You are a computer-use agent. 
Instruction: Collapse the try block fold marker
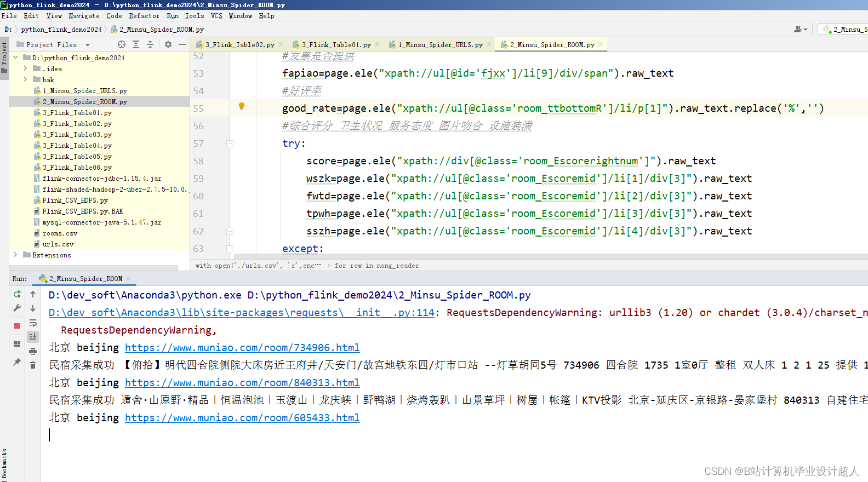pyautogui.click(x=230, y=144)
